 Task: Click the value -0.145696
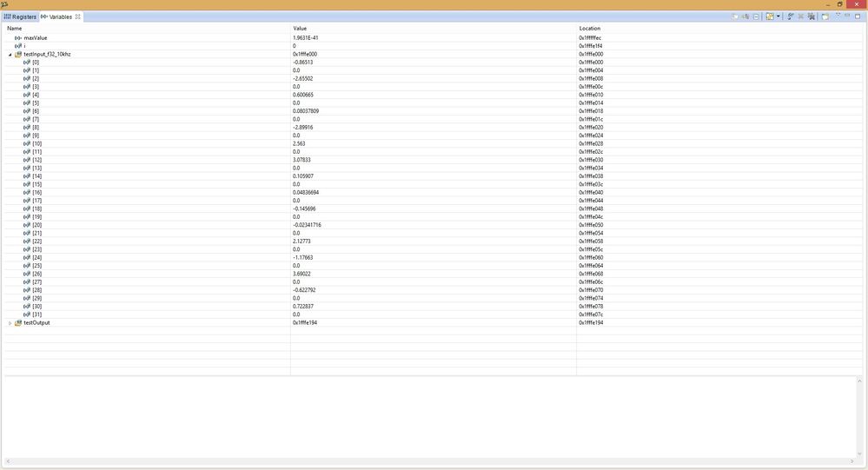coord(304,209)
